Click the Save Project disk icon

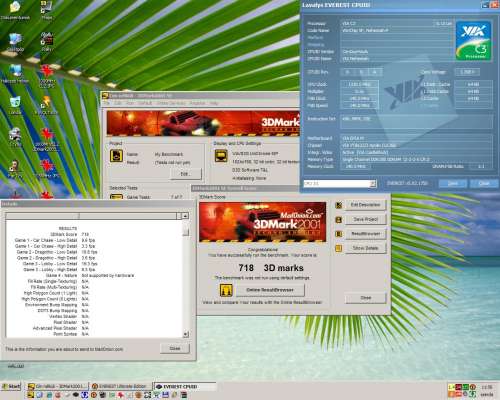339,220
